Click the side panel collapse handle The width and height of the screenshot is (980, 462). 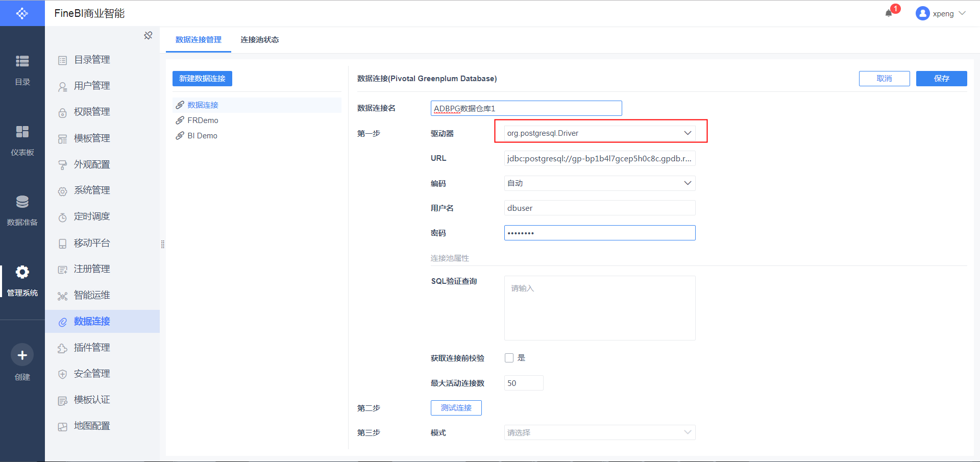pos(163,245)
